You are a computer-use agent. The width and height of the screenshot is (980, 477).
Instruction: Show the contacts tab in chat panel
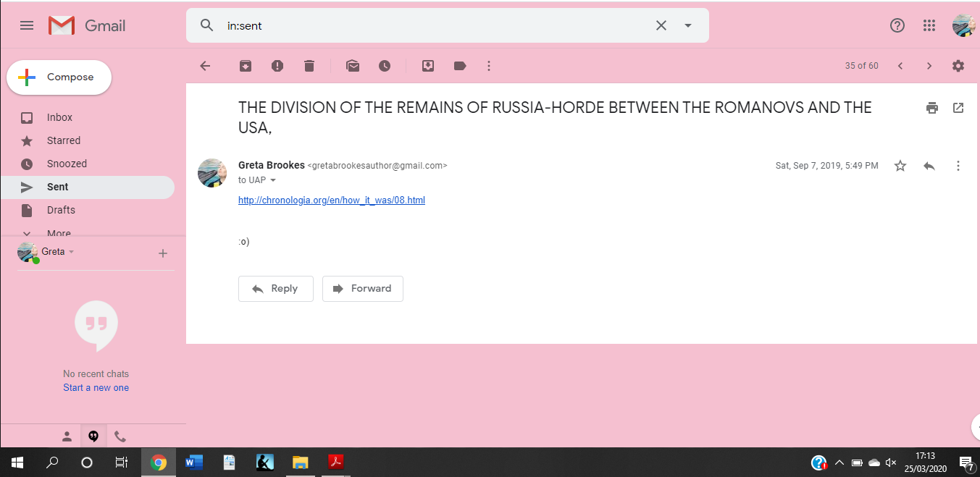tap(67, 436)
